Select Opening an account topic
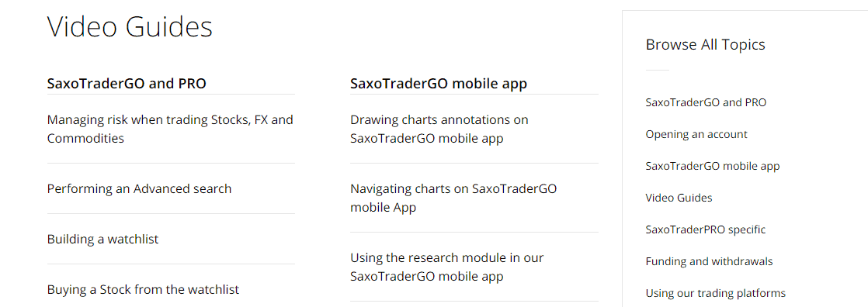The height and width of the screenshot is (307, 868). [x=696, y=134]
